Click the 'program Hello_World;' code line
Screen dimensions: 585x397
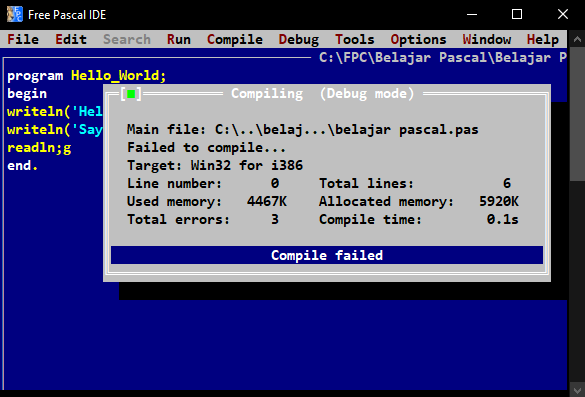click(x=87, y=76)
